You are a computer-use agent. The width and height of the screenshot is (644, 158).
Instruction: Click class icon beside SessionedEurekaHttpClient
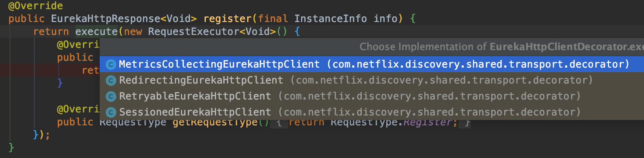click(x=111, y=112)
